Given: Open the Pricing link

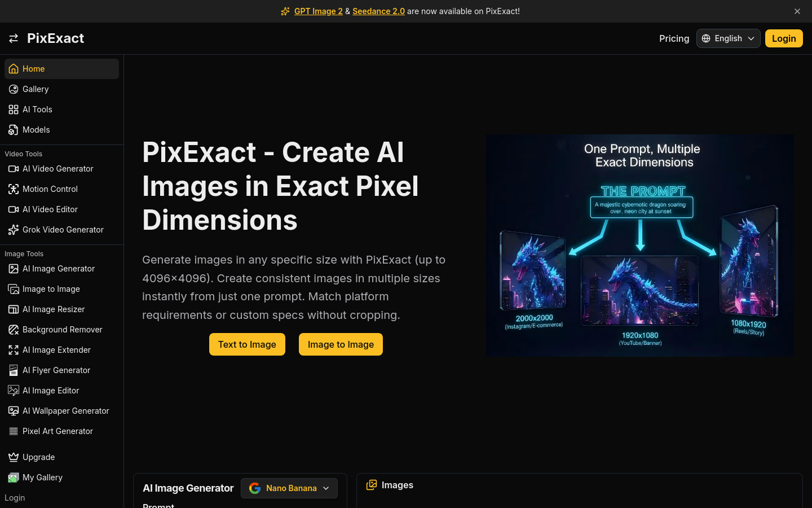Looking at the screenshot, I should (674, 38).
